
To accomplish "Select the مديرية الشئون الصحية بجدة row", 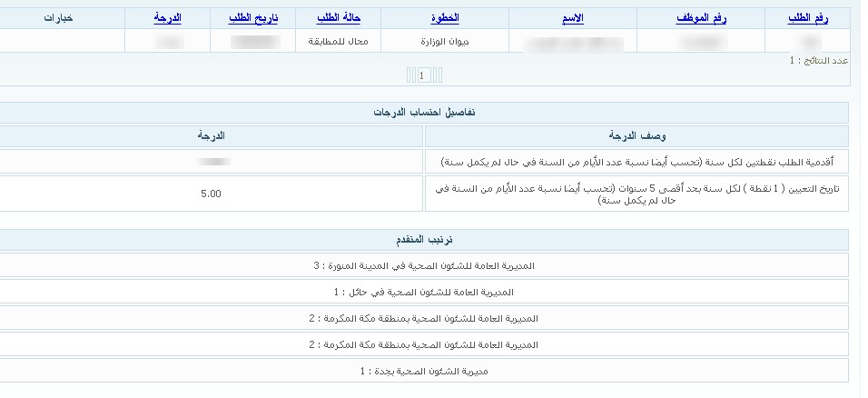I will [x=424, y=371].
